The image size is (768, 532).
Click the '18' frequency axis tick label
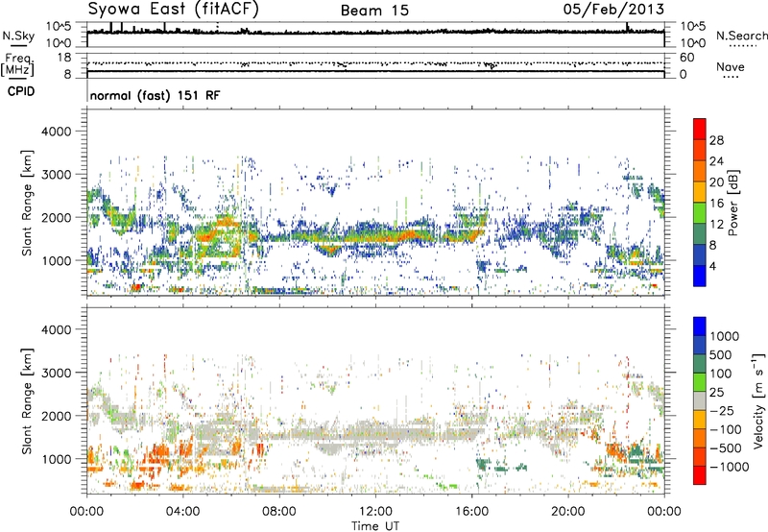[x=64, y=58]
